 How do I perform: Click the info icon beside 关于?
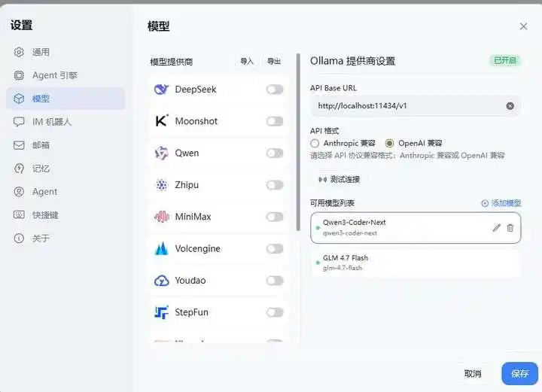click(x=19, y=239)
